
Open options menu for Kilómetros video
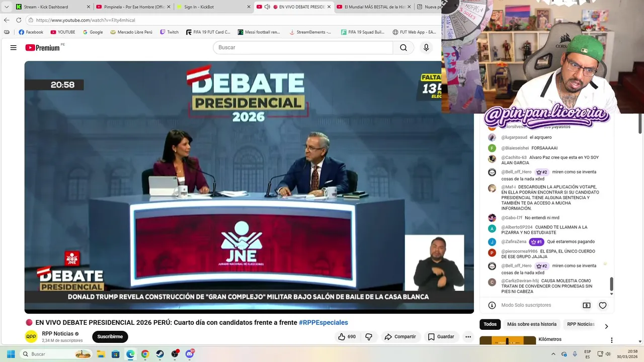point(612,340)
